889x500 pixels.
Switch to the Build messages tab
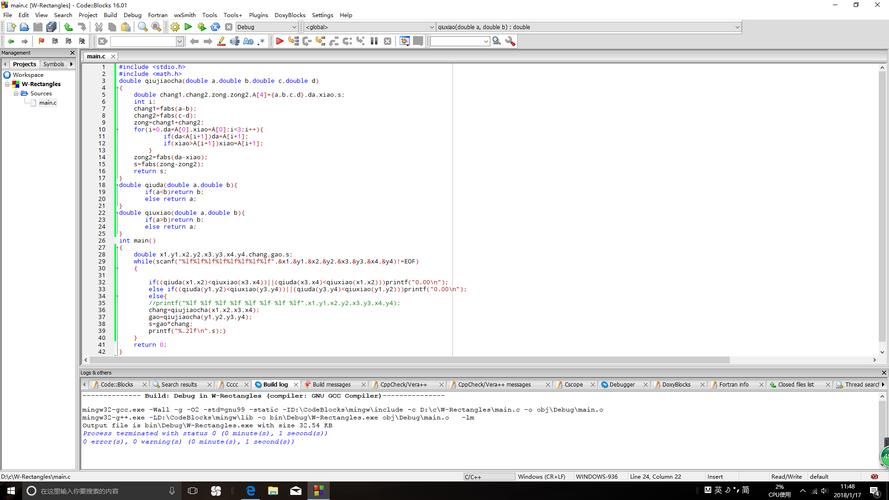[x=331, y=384]
